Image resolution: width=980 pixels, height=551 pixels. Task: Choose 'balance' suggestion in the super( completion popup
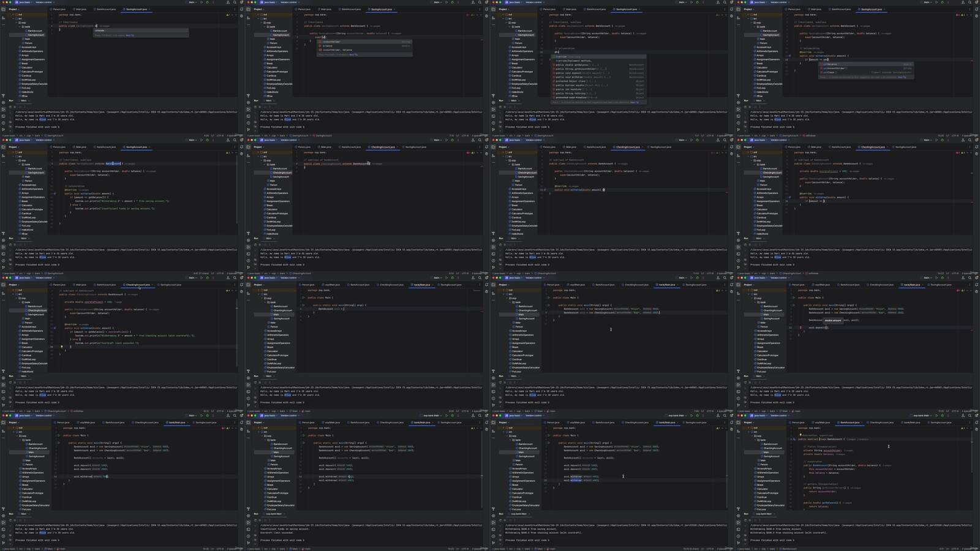tap(364, 46)
